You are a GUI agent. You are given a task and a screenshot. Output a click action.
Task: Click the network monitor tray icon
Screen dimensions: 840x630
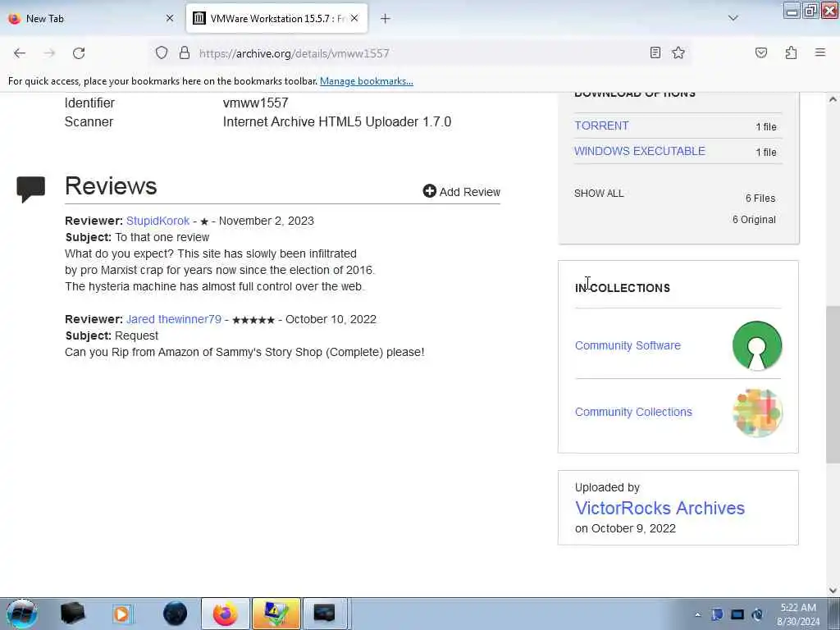tap(737, 614)
